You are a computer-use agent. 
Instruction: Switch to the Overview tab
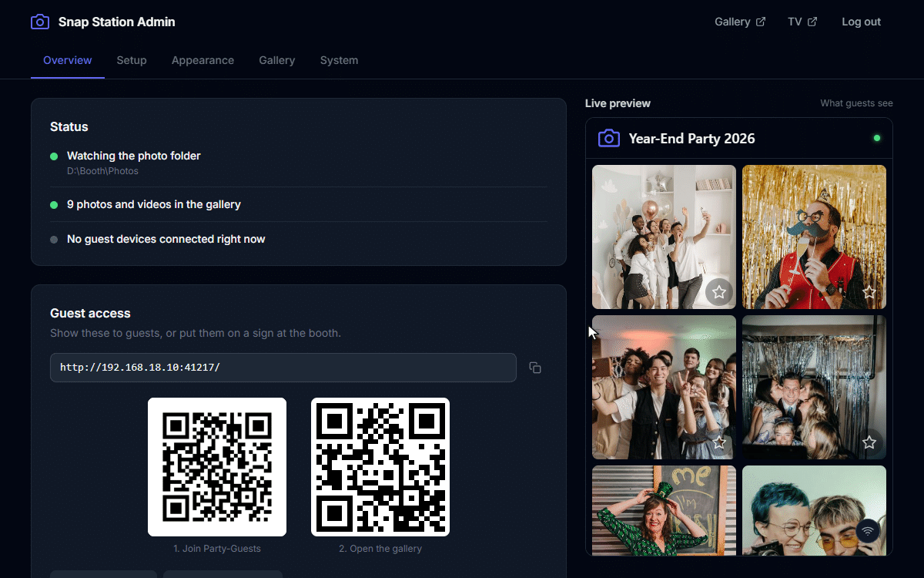point(68,60)
